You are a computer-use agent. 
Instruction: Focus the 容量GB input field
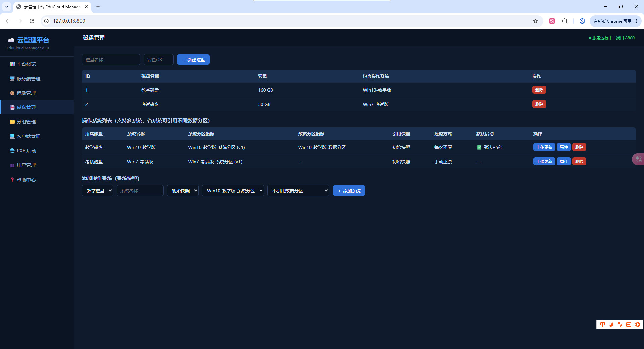coord(159,60)
